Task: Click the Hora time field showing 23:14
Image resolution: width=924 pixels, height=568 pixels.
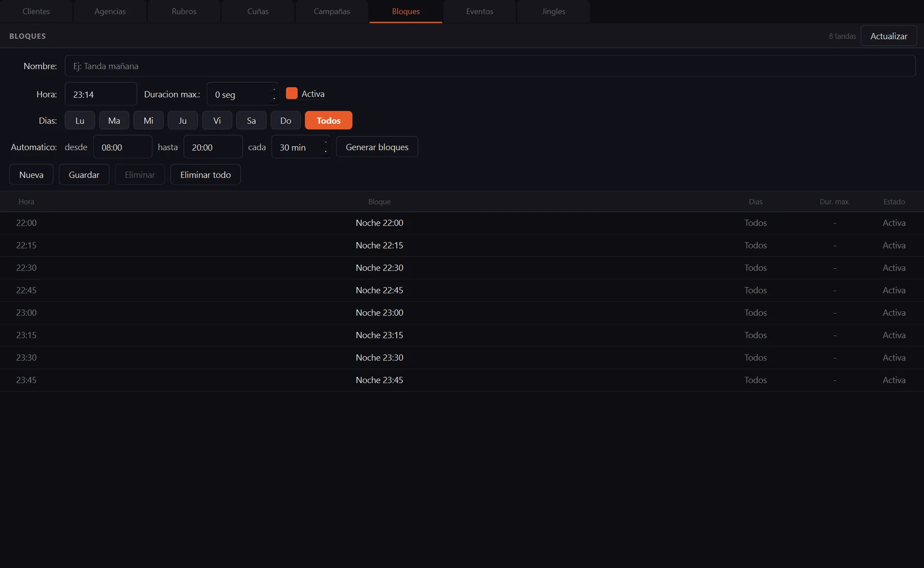Action: [x=101, y=94]
